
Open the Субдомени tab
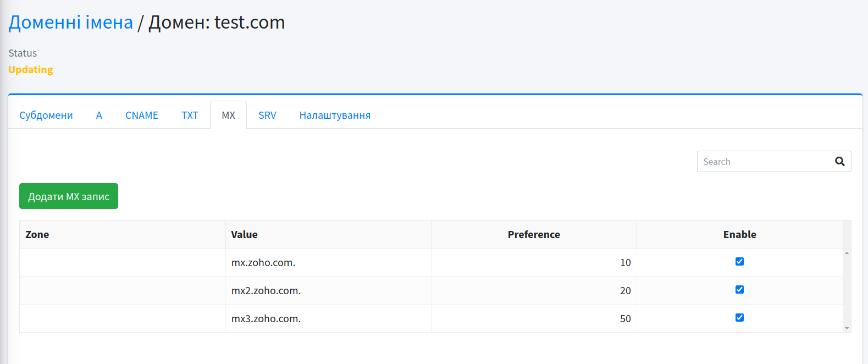pyautogui.click(x=46, y=115)
